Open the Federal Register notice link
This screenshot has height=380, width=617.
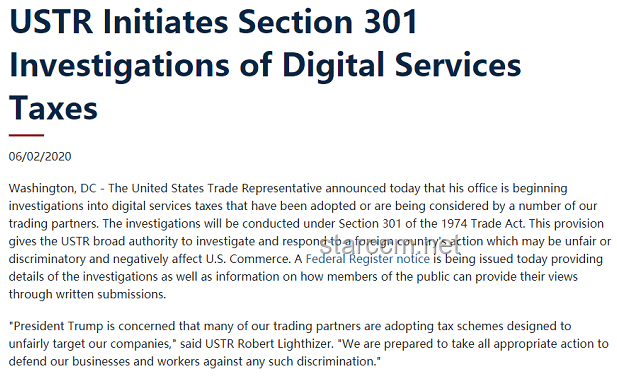pos(368,259)
